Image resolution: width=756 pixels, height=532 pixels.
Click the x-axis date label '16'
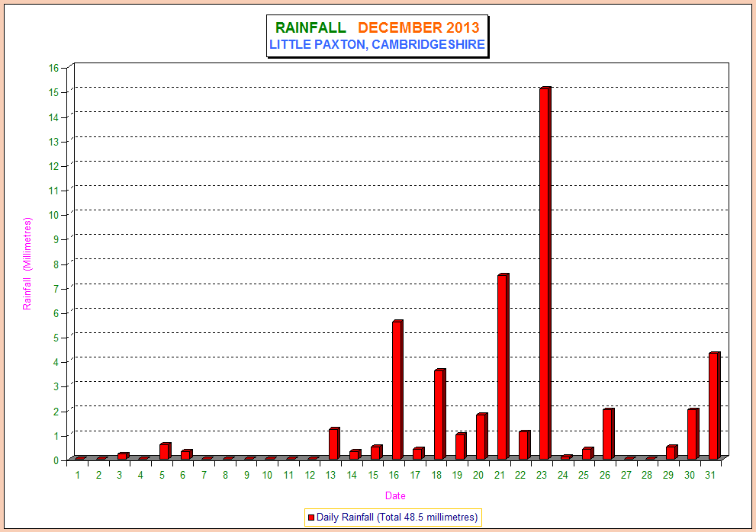tap(394, 475)
